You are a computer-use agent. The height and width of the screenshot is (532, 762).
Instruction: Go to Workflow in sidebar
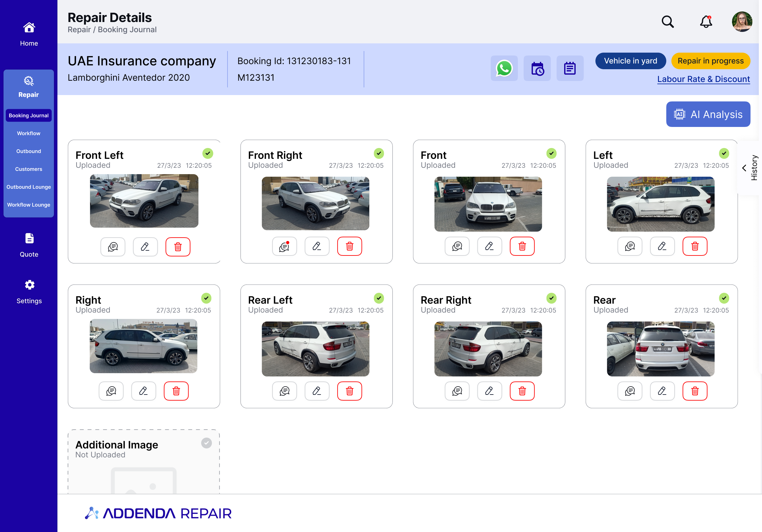(x=28, y=133)
